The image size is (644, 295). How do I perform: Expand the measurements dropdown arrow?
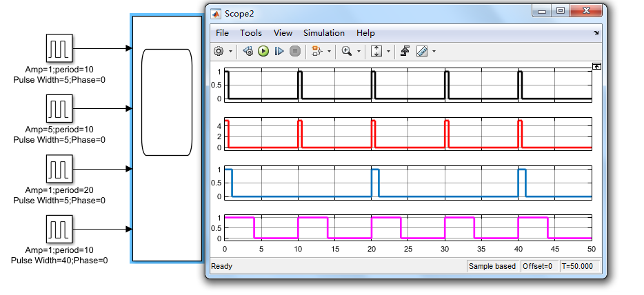pos(434,52)
